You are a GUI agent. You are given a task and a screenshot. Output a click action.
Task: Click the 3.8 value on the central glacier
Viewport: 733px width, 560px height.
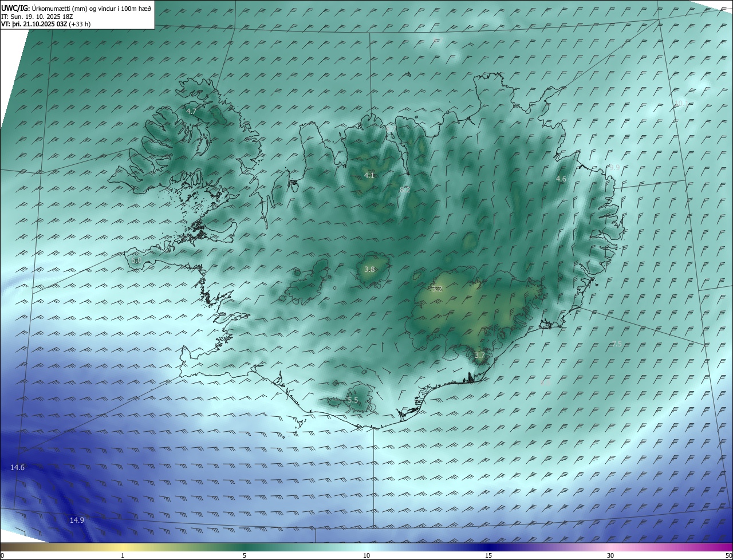pyautogui.click(x=369, y=269)
